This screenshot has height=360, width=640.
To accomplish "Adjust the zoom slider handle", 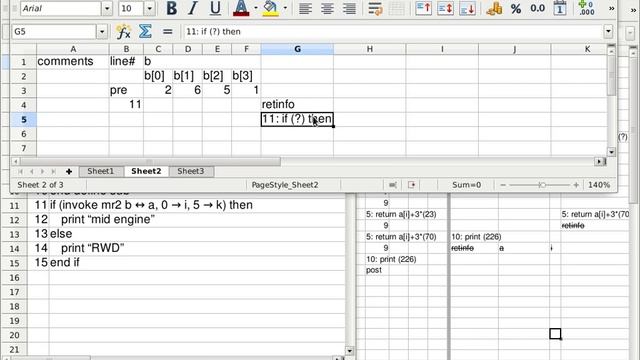I will pyautogui.click(x=542, y=185).
